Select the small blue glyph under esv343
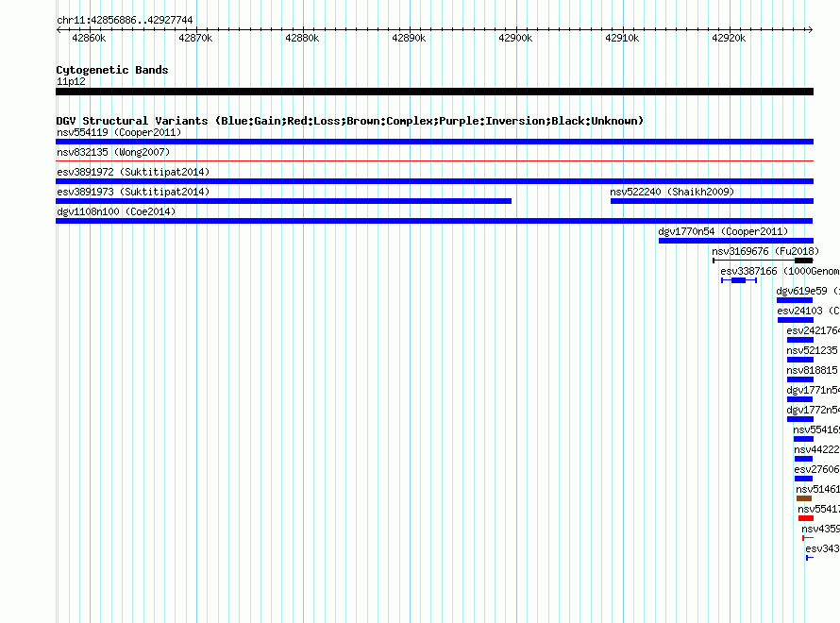 click(x=810, y=558)
